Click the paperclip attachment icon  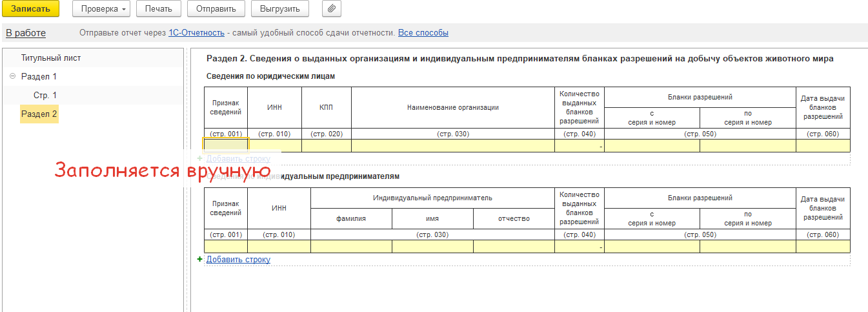click(x=331, y=9)
